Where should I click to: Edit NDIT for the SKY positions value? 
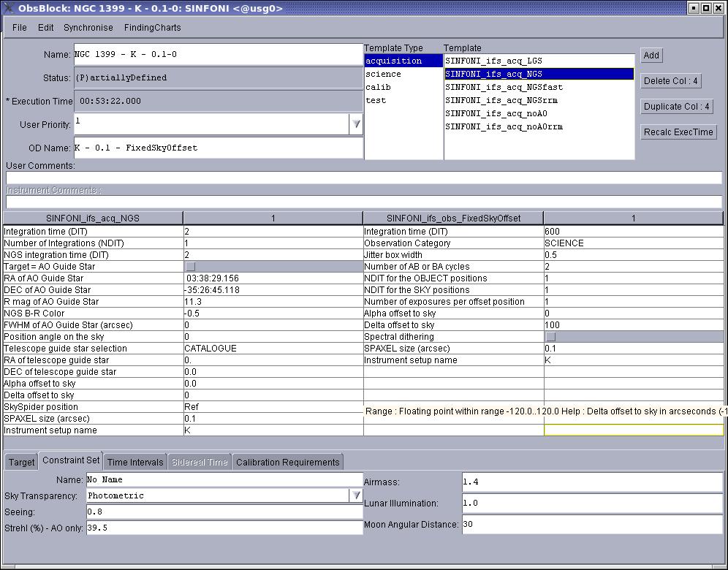634,289
